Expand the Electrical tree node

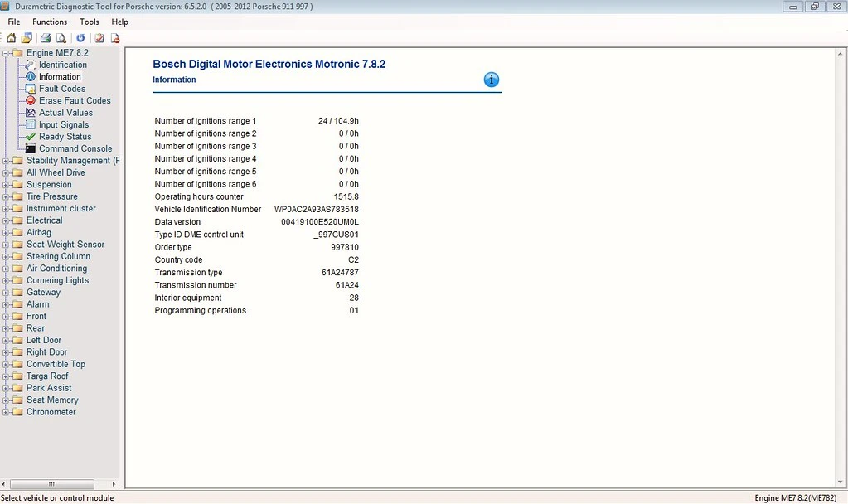(6, 220)
